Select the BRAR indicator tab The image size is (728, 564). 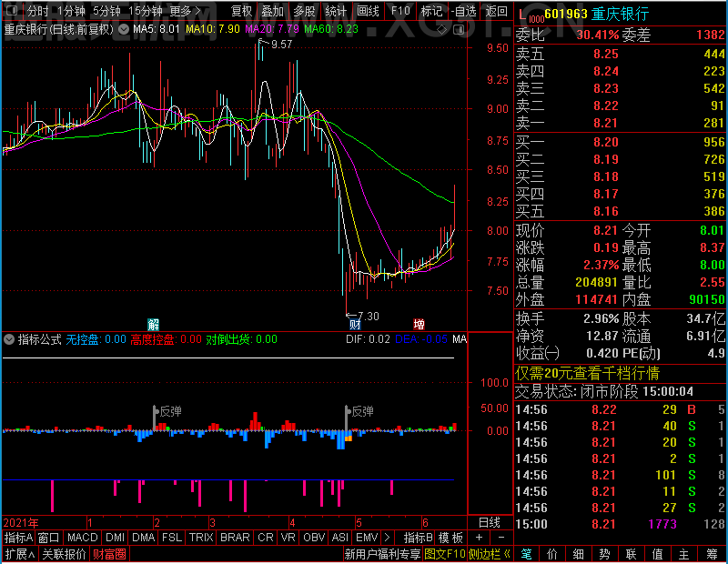pos(235,538)
